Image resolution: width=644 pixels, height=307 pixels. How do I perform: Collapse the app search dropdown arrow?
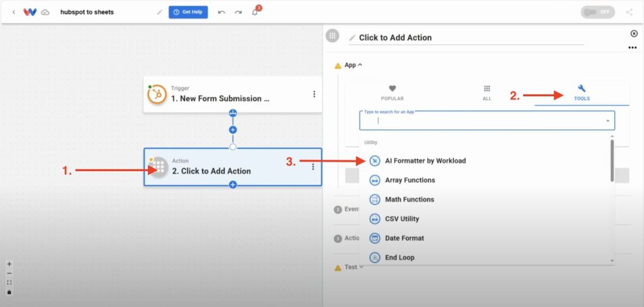click(x=608, y=121)
